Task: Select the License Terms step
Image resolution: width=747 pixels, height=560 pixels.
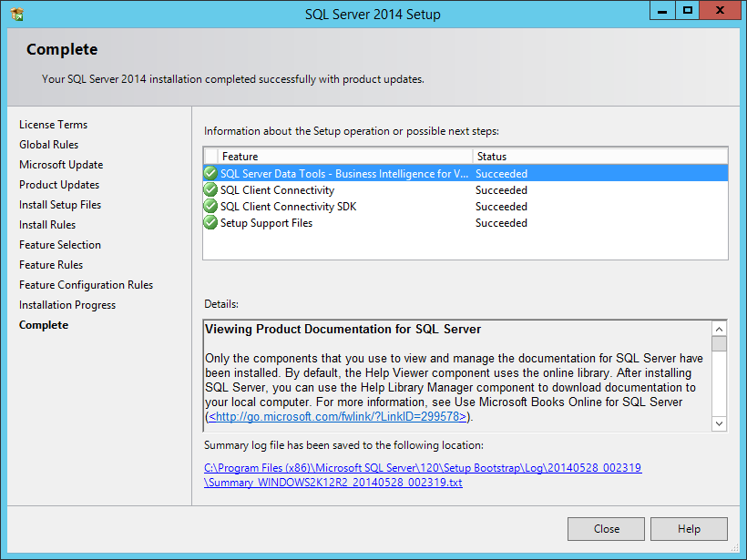Action: tap(53, 125)
